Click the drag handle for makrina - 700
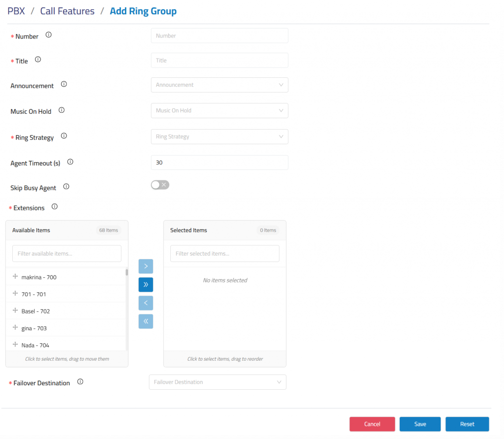 click(15, 277)
